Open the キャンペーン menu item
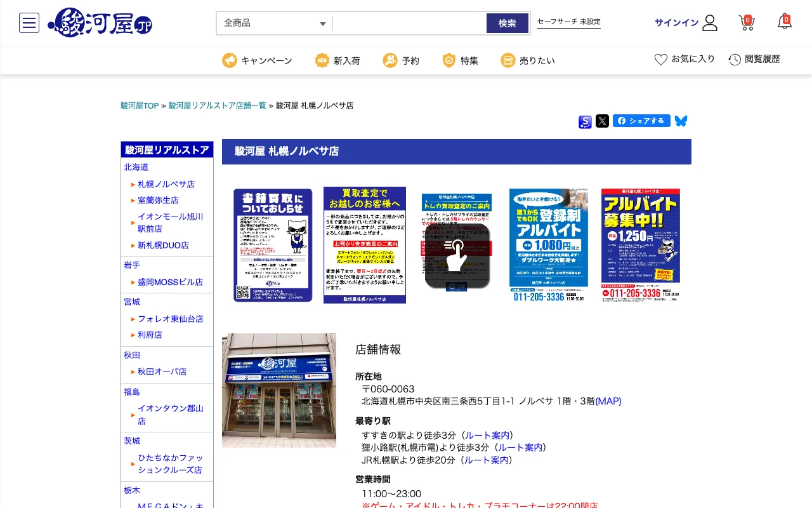The image size is (812, 508). 266,61
